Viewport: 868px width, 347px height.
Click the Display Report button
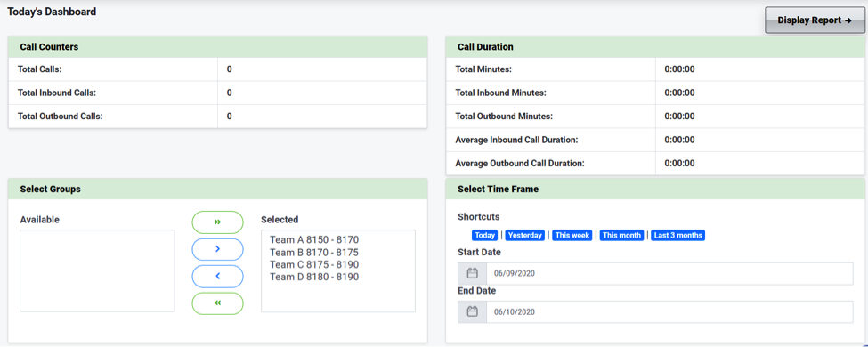(815, 20)
